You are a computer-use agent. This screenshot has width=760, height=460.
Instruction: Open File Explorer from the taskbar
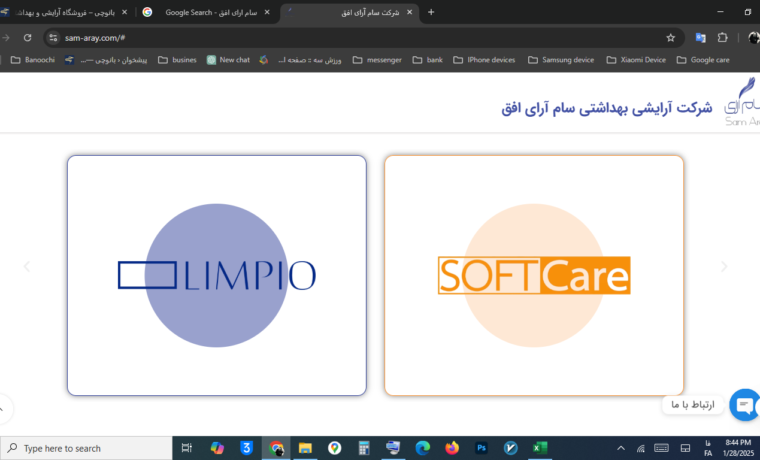click(305, 448)
